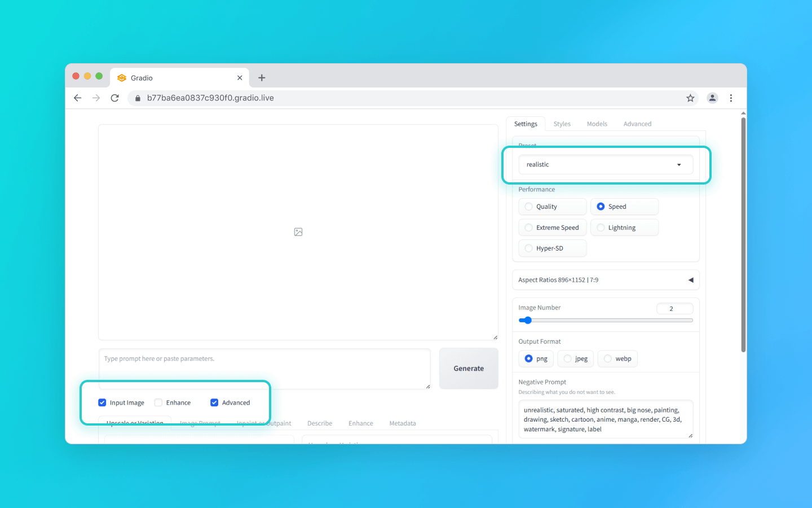The height and width of the screenshot is (508, 812).
Task: Click the browser forward arrow
Action: click(96, 98)
